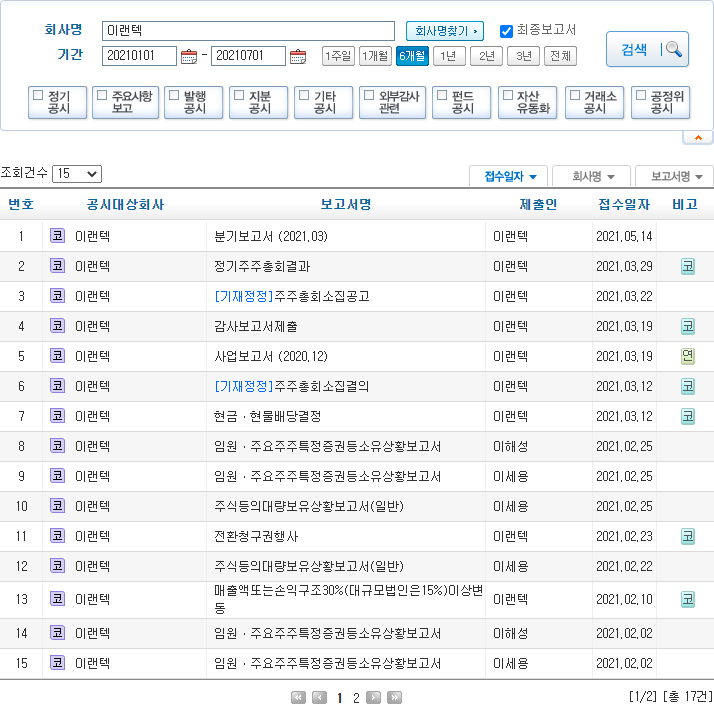Collapse the search panel with orange arrow
Viewport: 714px width, 704px height.
click(698, 138)
